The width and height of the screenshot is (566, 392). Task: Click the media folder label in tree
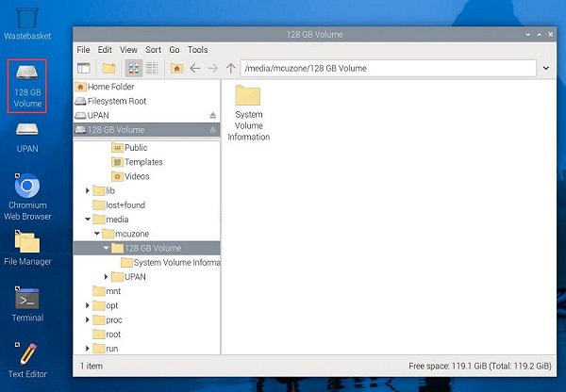pyautogui.click(x=117, y=220)
